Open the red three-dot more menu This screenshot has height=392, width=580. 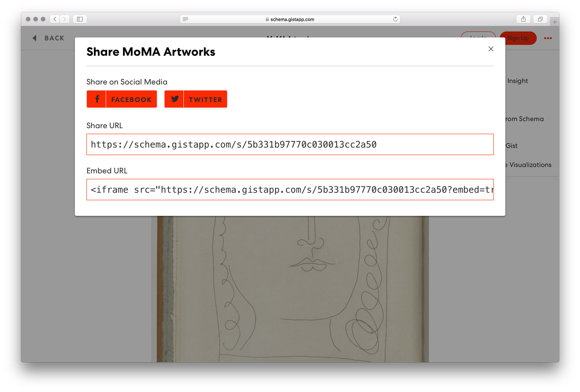pyautogui.click(x=548, y=38)
